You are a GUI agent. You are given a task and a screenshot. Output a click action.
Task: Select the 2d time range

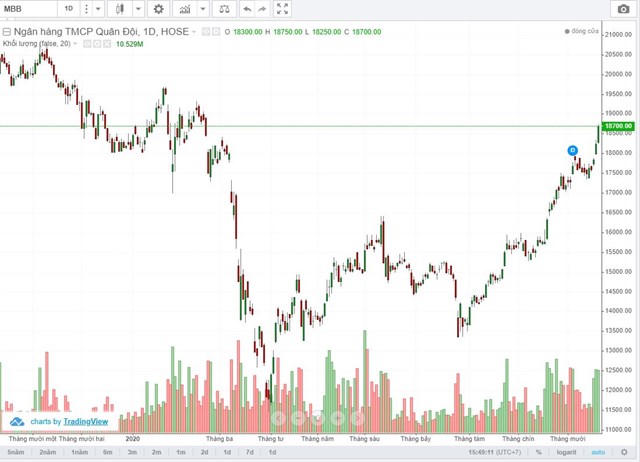204,452
